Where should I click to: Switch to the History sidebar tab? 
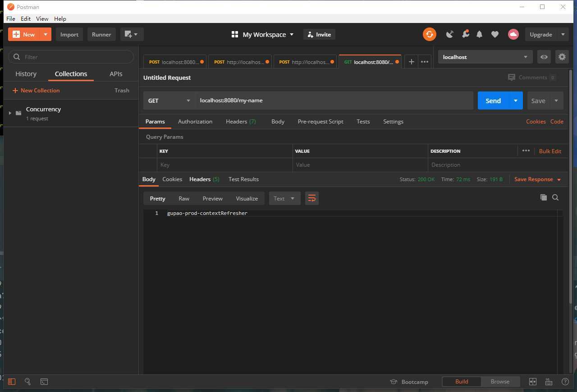click(26, 74)
